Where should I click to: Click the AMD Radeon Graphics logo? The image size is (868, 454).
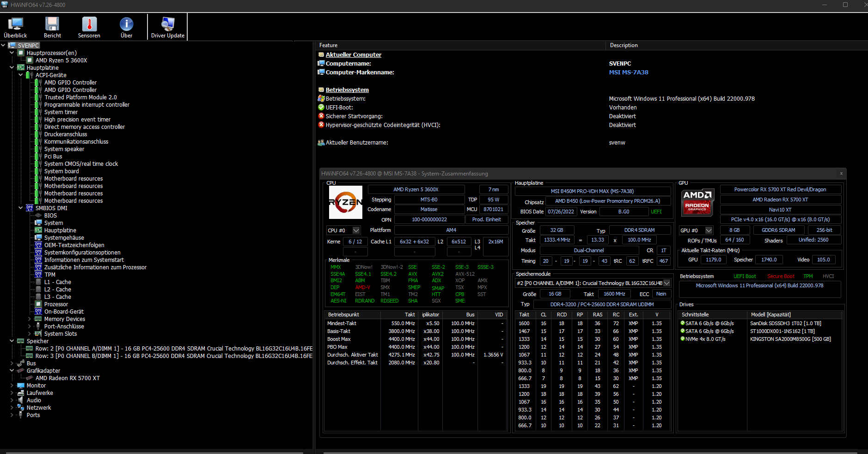[x=697, y=202]
